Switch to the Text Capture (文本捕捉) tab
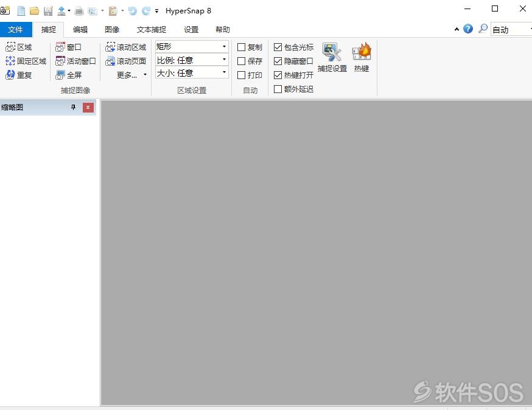Viewport: 532px width, 410px height. coord(152,30)
